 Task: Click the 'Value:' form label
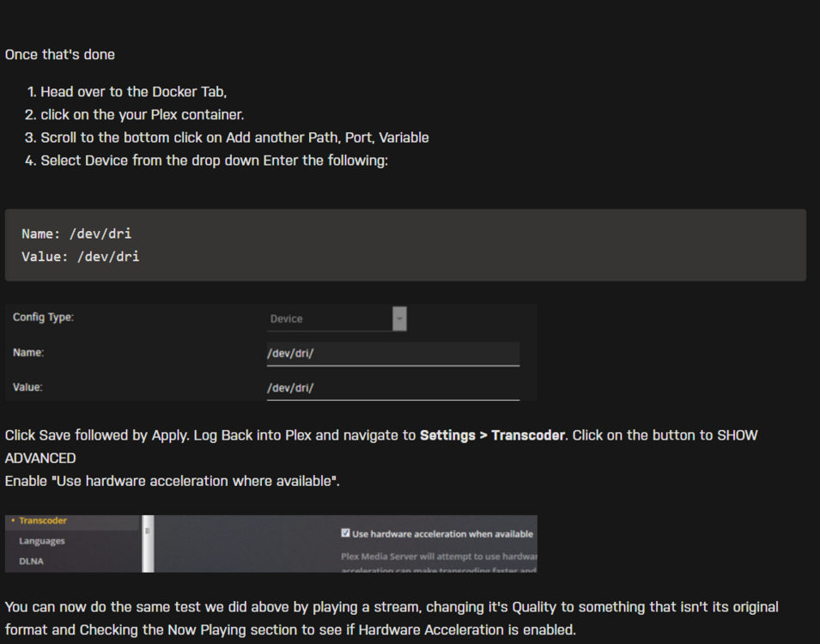pyautogui.click(x=27, y=387)
